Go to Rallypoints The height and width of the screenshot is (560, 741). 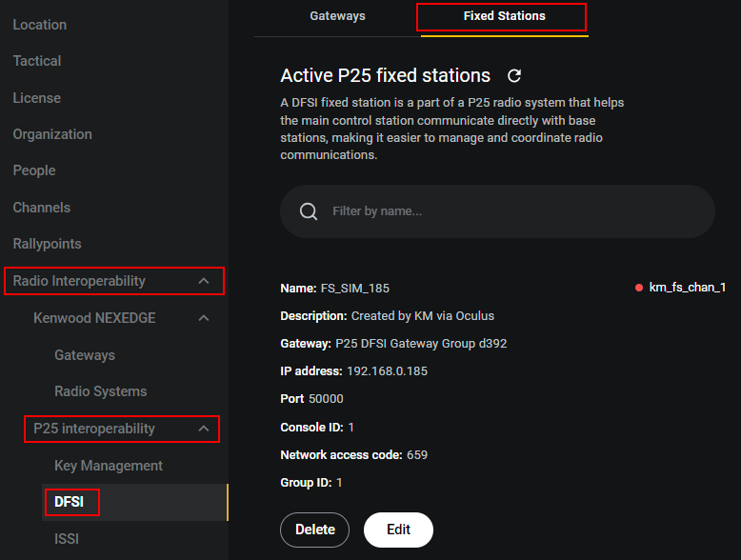click(x=48, y=244)
